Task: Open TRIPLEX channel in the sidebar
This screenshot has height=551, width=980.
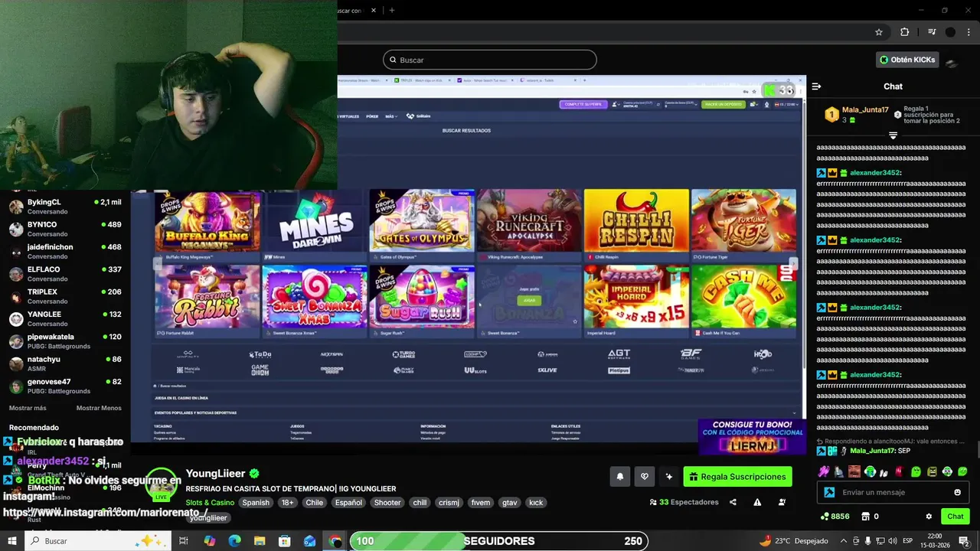Action: click(x=65, y=296)
